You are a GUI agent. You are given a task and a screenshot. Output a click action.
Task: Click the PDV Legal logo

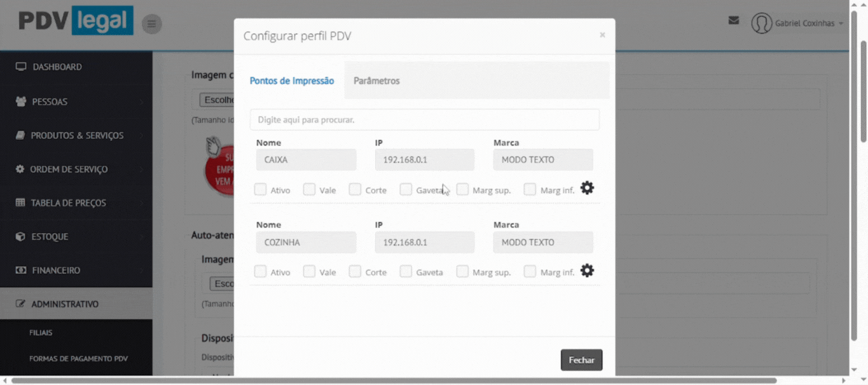pyautogui.click(x=76, y=20)
